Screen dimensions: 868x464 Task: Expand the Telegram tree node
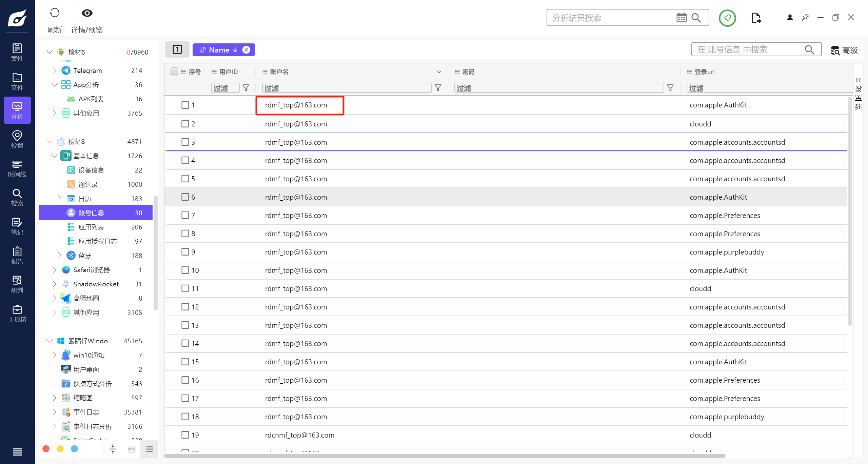click(54, 70)
